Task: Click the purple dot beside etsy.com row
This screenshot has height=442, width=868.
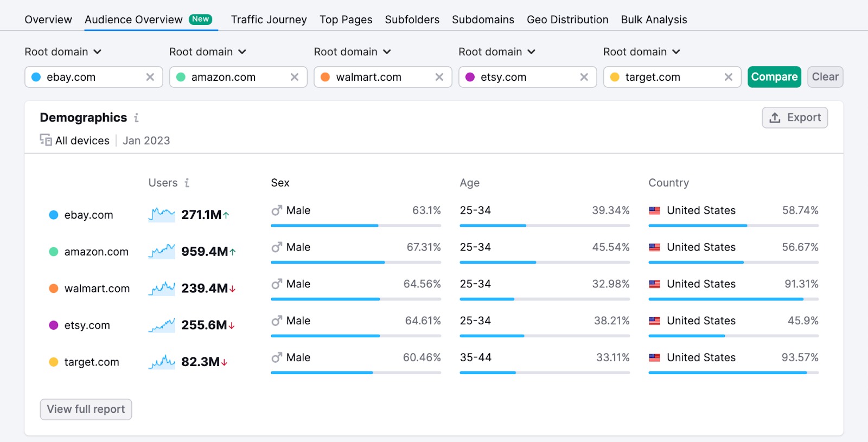Action: (54, 325)
